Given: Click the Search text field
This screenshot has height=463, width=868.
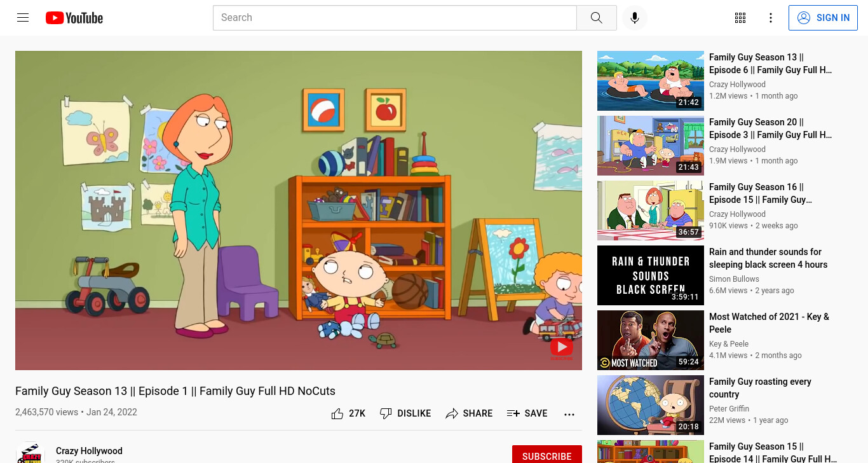Looking at the screenshot, I should [x=395, y=18].
